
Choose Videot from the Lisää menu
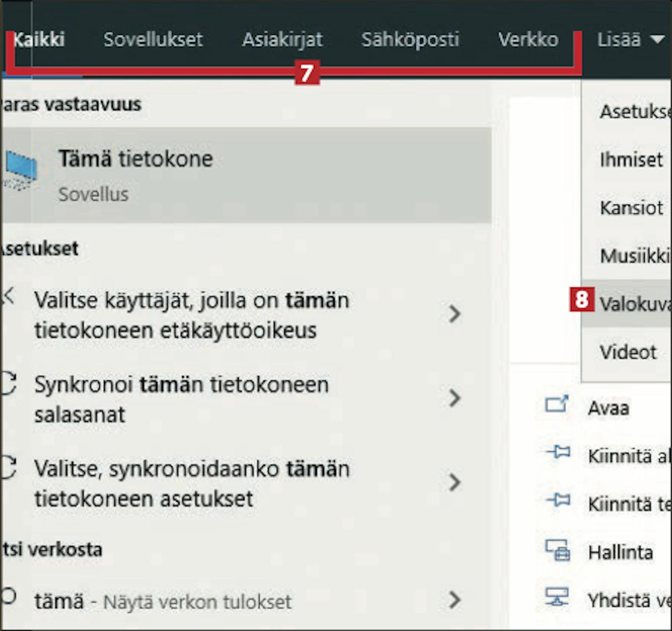[628, 352]
